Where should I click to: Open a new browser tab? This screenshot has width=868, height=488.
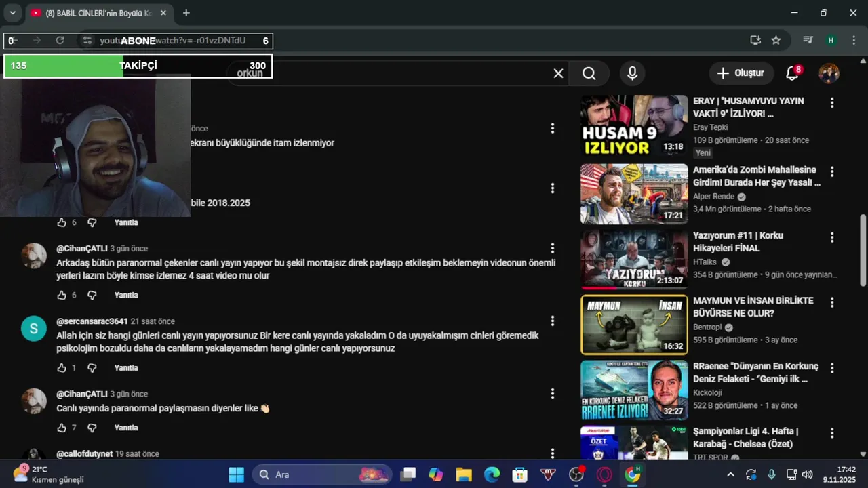click(x=186, y=13)
